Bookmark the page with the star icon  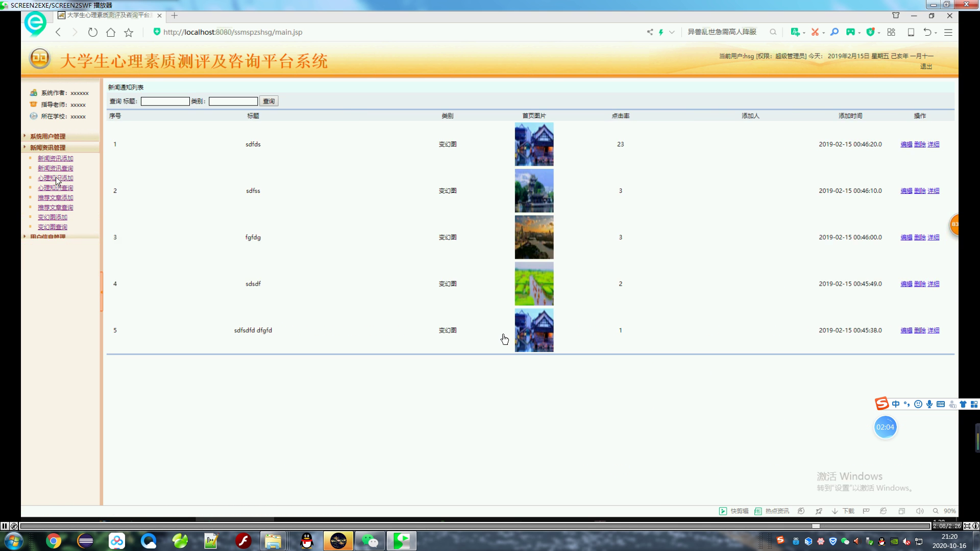[x=129, y=32]
